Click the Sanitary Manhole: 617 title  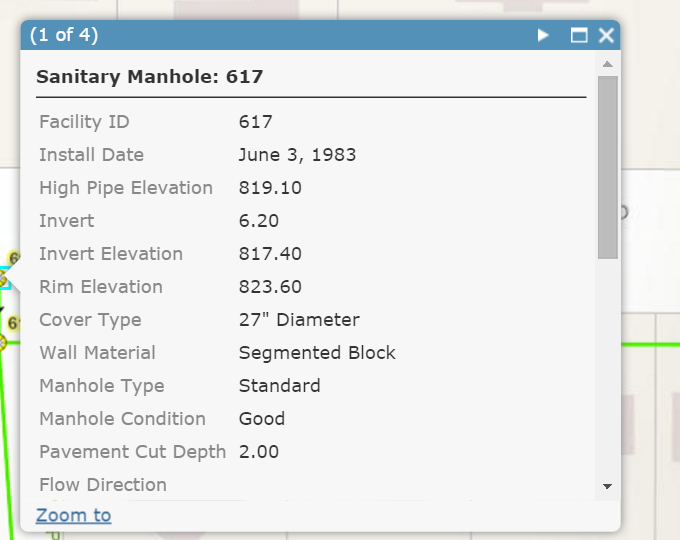click(x=150, y=77)
